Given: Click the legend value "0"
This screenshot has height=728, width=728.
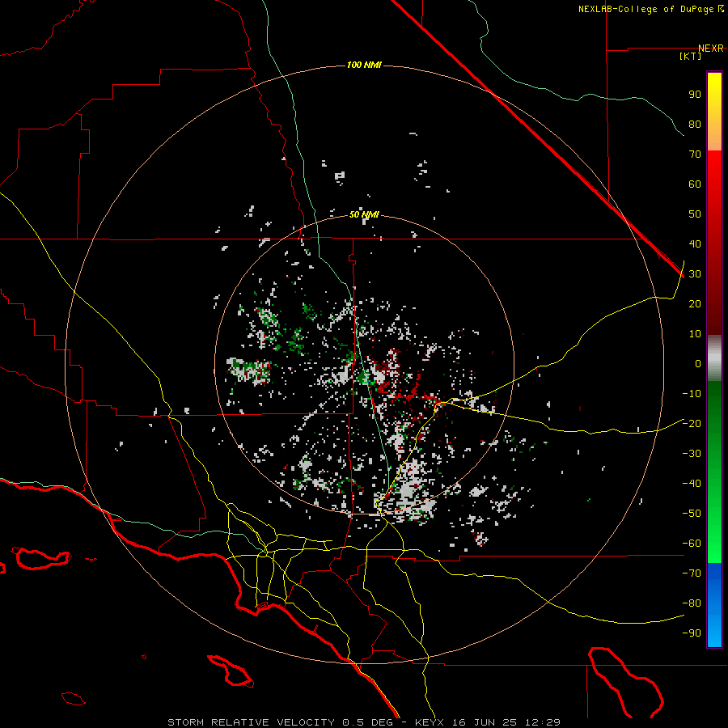Looking at the screenshot, I should coord(698,364).
